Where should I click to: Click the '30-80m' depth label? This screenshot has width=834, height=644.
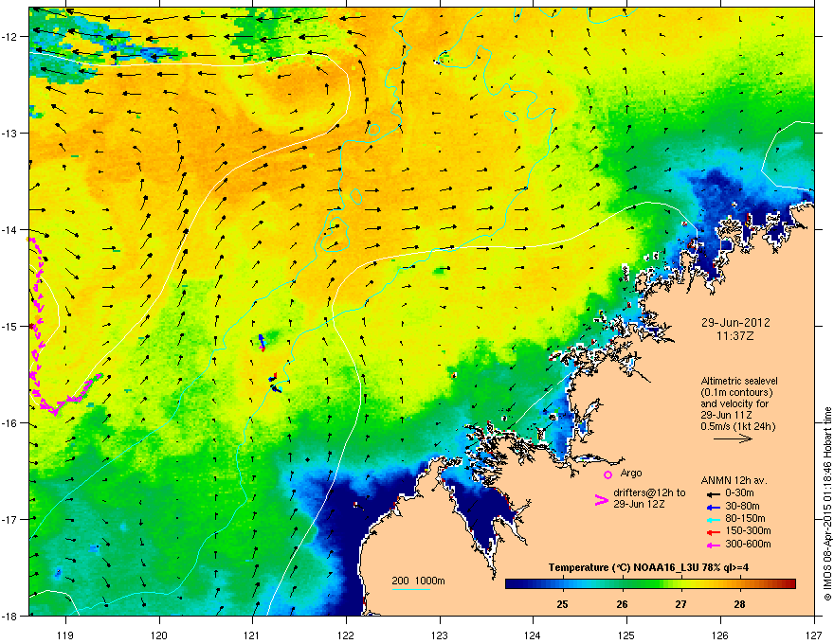pos(742,506)
